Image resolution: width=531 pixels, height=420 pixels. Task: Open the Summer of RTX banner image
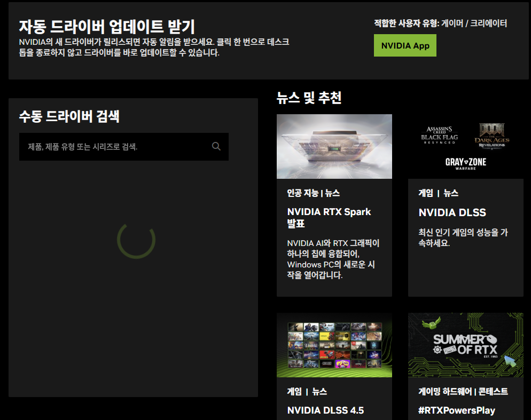[x=466, y=345]
